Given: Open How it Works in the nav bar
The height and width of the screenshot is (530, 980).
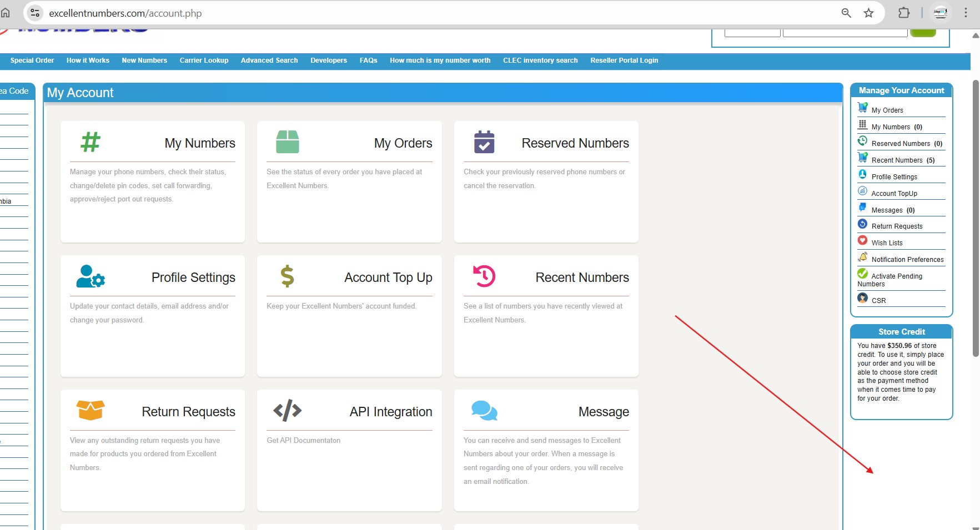Looking at the screenshot, I should pyautogui.click(x=88, y=60).
